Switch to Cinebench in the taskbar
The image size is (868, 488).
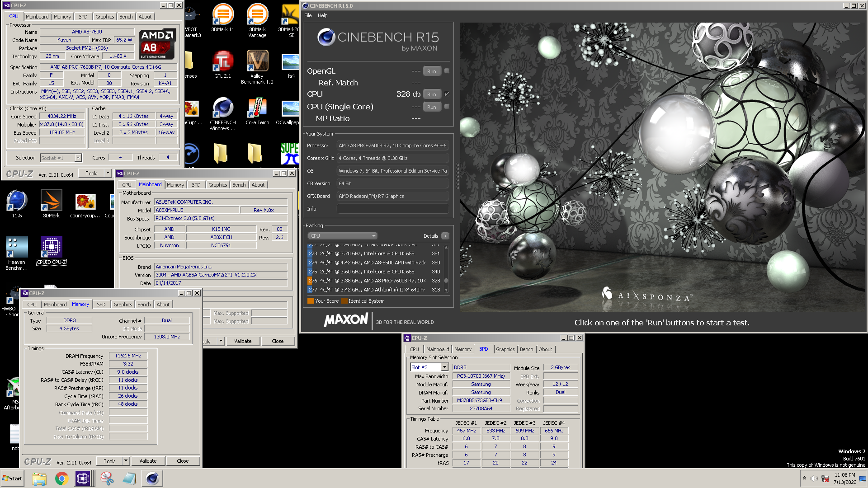point(152,479)
